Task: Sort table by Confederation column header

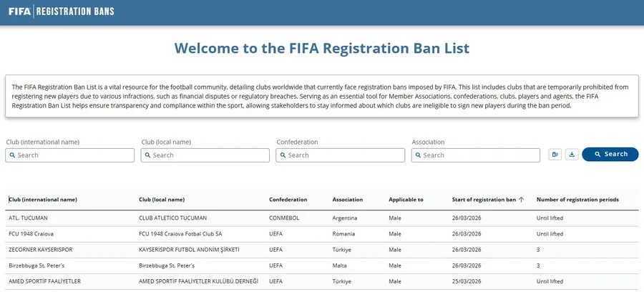Action: [x=288, y=200]
